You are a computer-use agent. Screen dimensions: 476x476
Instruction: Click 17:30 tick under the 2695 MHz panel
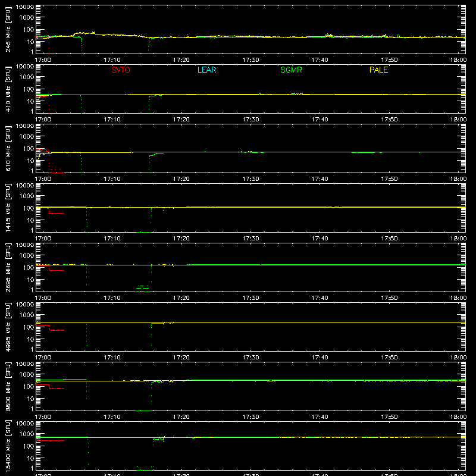[250, 298]
